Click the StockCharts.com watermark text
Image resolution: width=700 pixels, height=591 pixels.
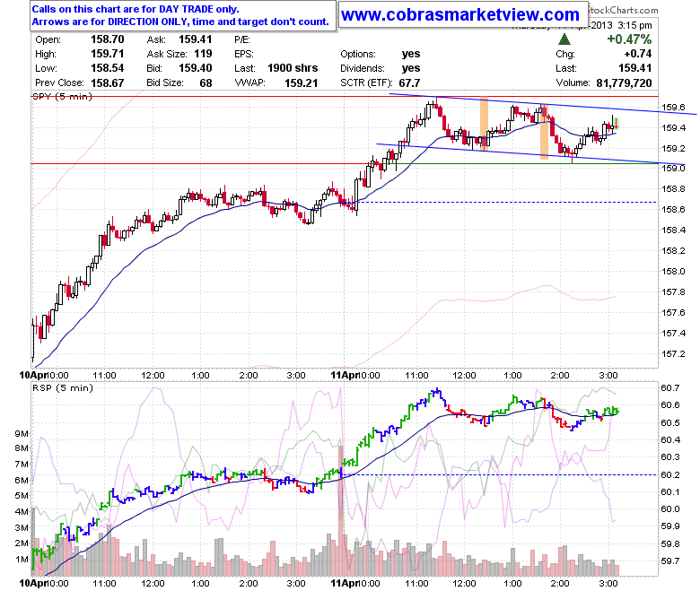pos(623,10)
